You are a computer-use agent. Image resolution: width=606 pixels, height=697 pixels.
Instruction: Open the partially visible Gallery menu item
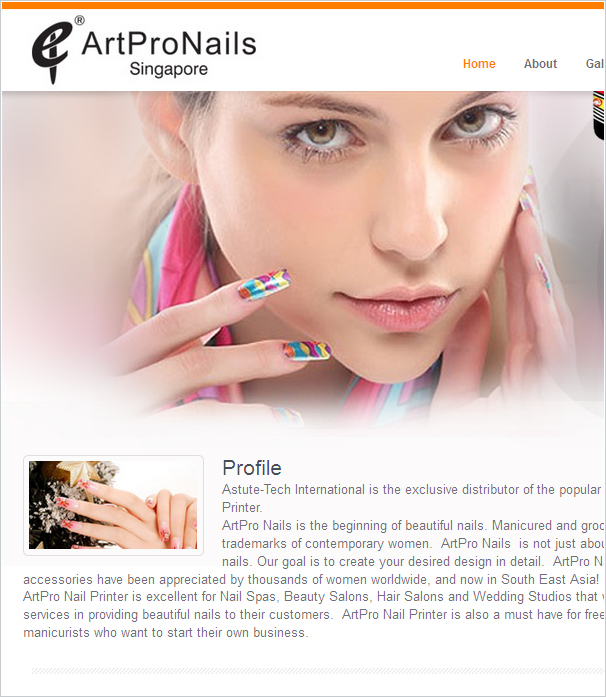[595, 64]
